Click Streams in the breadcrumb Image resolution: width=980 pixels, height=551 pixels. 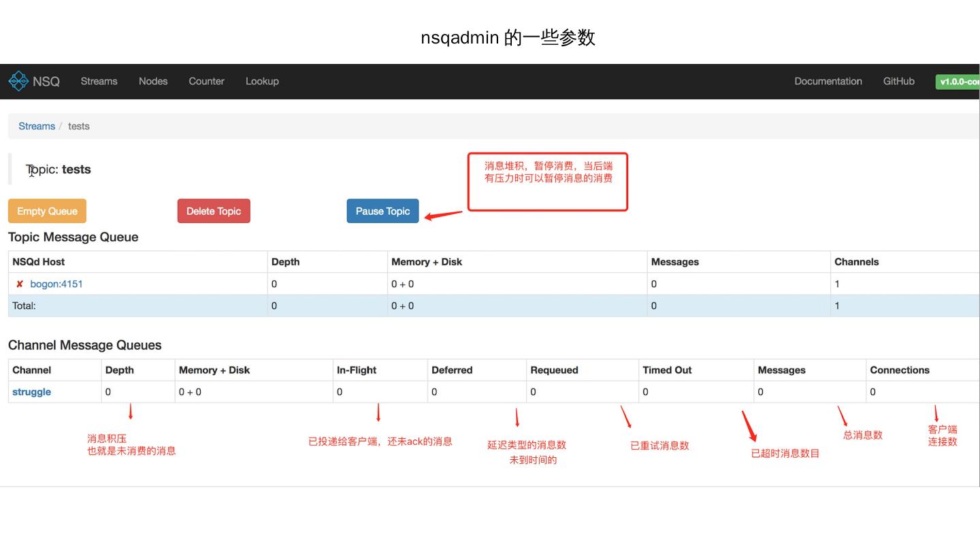click(37, 126)
